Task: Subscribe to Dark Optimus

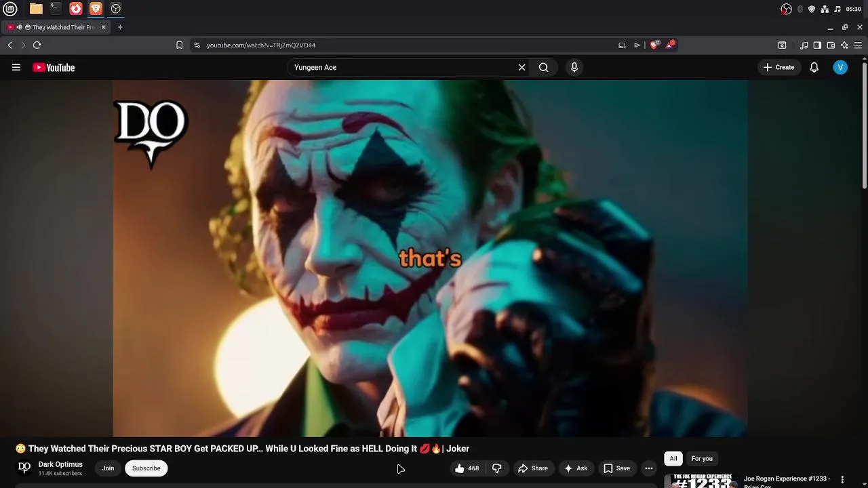Action: (146, 468)
